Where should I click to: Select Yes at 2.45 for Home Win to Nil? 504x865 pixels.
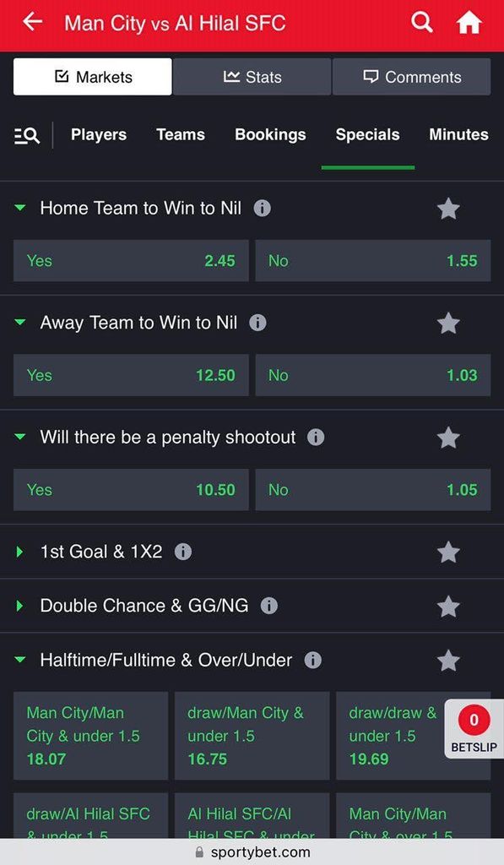130,261
